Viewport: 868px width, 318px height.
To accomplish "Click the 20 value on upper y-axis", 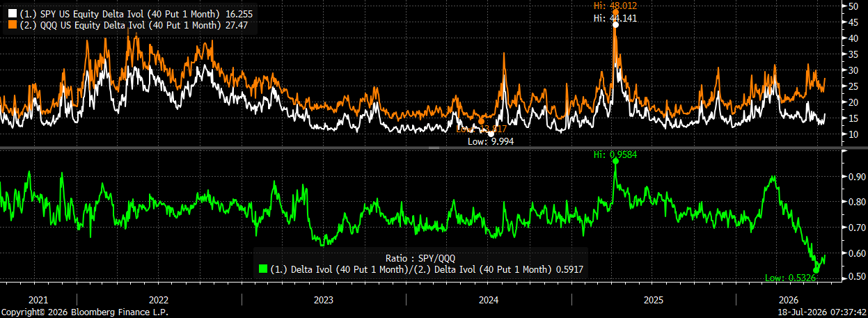I will pyautogui.click(x=853, y=102).
